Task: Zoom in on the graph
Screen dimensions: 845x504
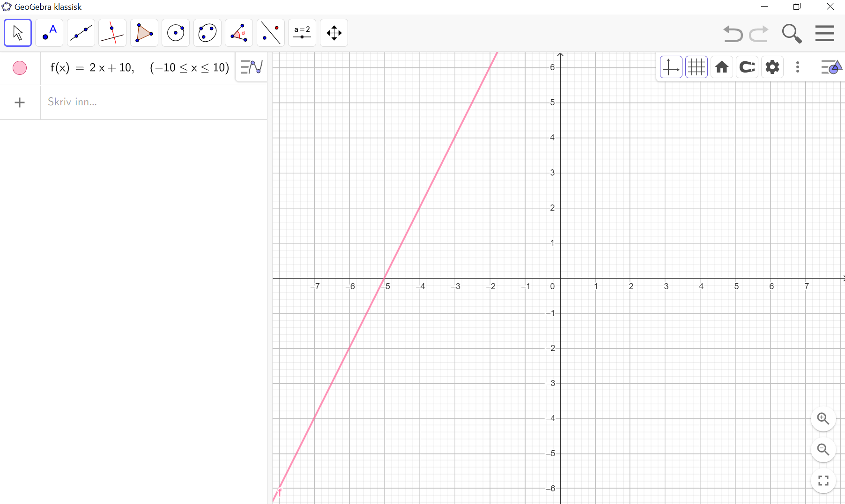Action: (823, 418)
